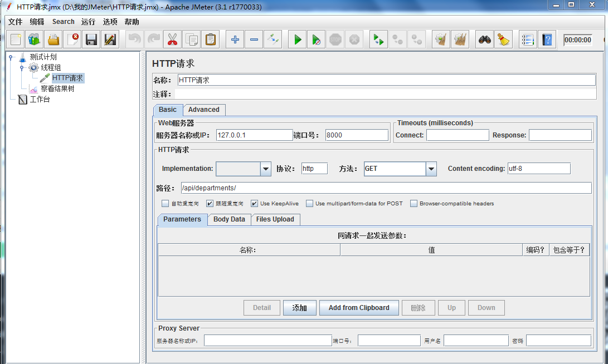Switch to the Advanced tab
The width and height of the screenshot is (608, 364).
[x=204, y=110]
